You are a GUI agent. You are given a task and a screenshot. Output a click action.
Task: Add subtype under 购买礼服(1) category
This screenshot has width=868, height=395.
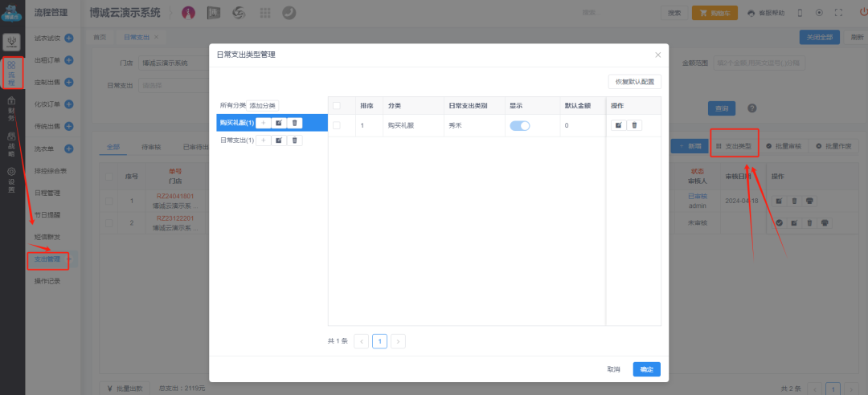point(263,123)
